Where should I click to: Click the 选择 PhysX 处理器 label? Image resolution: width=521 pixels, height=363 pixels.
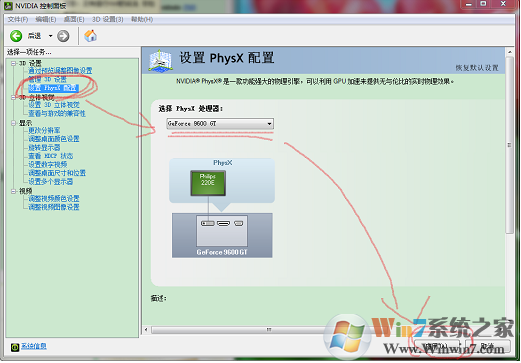point(190,109)
